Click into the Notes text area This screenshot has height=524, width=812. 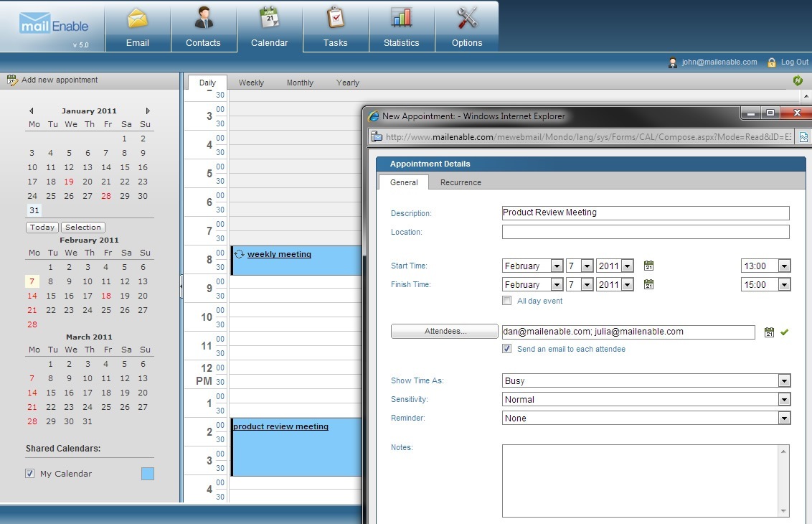click(x=640, y=481)
